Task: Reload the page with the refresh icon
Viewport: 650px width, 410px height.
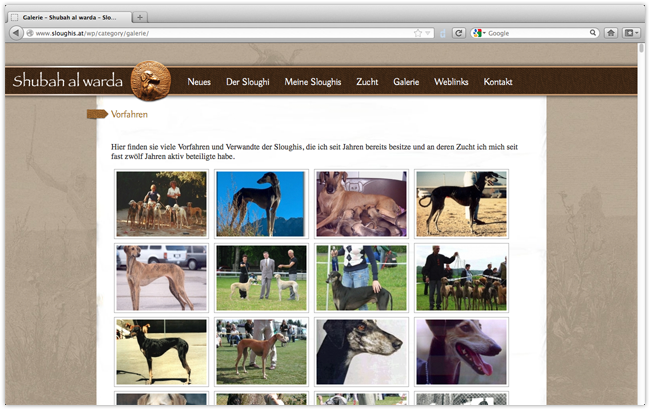Action: [458, 33]
